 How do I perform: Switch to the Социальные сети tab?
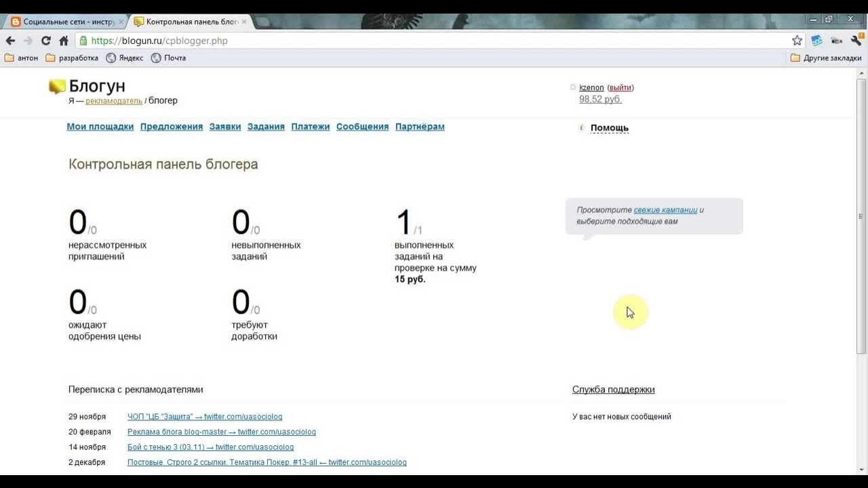point(64,22)
